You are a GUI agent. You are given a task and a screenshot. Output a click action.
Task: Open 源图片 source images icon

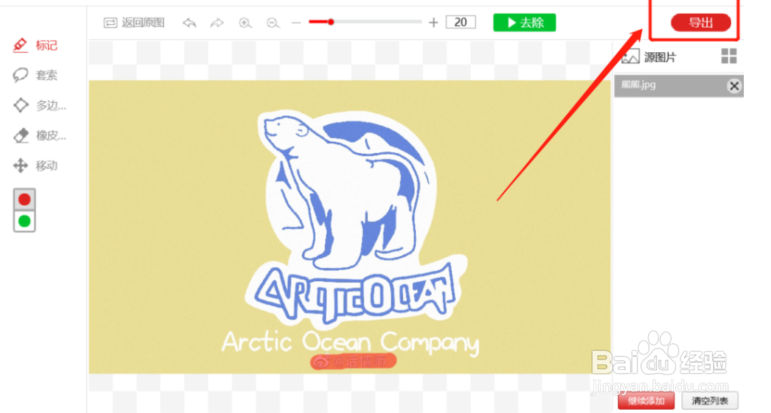click(630, 57)
